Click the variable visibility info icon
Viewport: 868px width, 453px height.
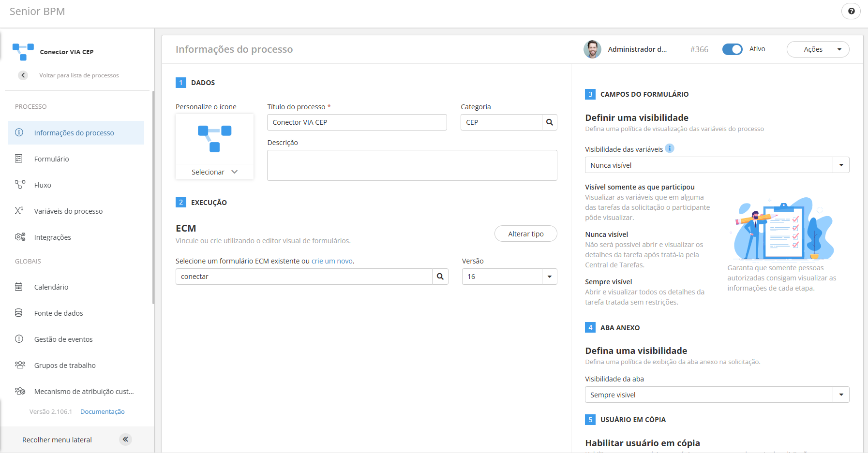tap(670, 148)
